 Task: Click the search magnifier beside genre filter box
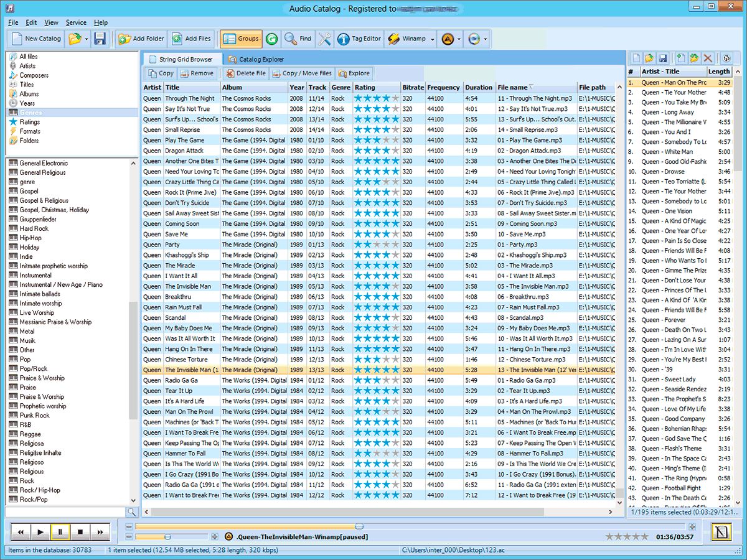(x=131, y=512)
